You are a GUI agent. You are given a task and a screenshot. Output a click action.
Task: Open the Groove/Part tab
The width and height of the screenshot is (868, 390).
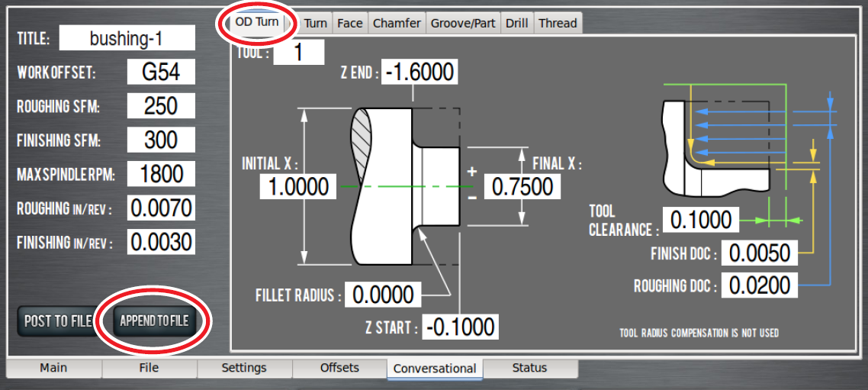coord(463,23)
